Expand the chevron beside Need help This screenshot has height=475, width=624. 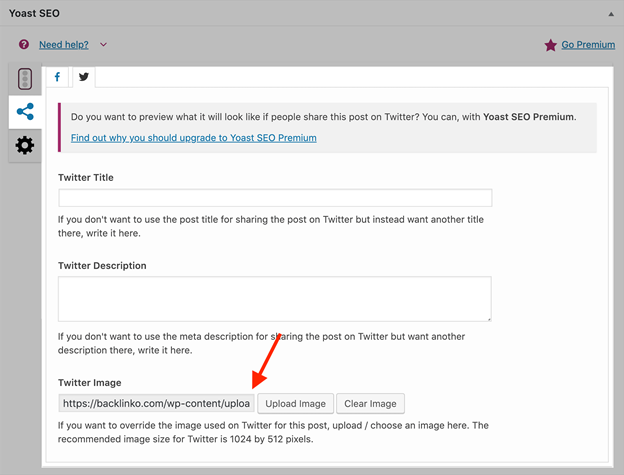pyautogui.click(x=103, y=45)
